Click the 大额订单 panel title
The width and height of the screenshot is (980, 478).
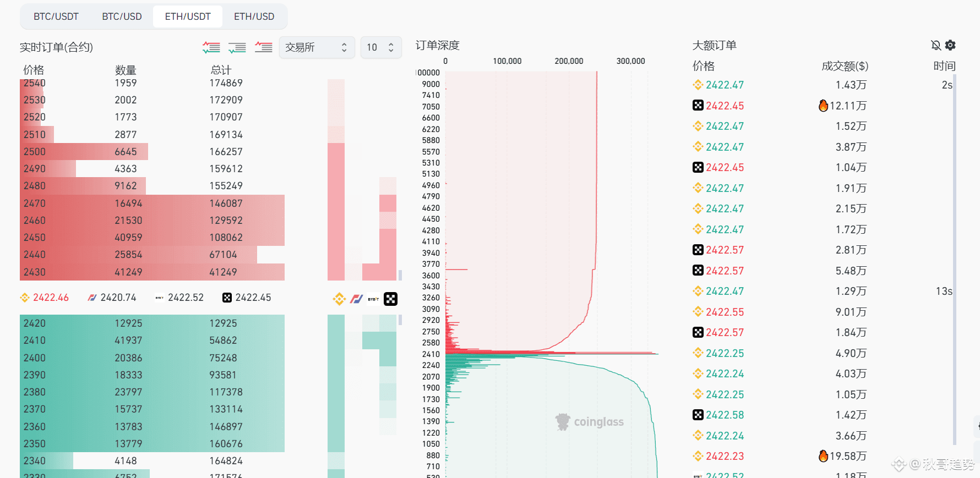(x=714, y=45)
